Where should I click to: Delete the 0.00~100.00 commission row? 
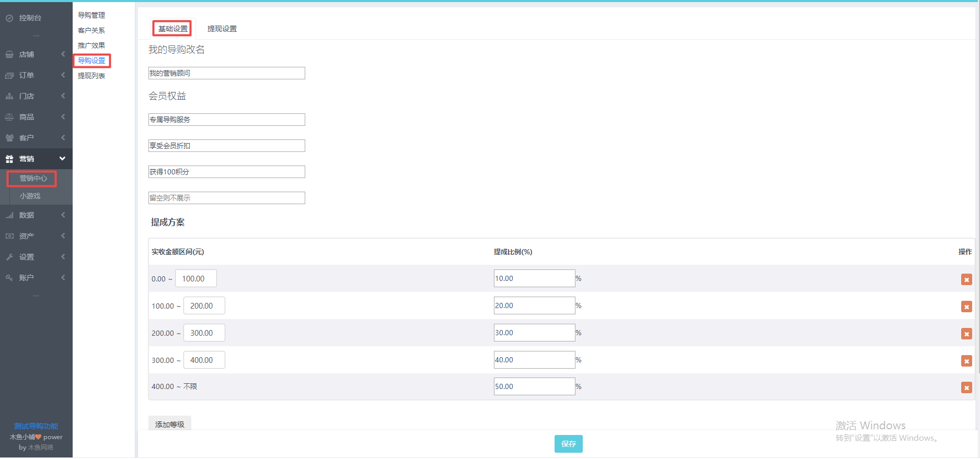(966, 279)
